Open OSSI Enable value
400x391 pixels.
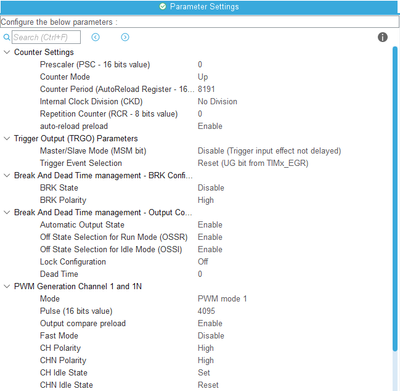(210, 250)
